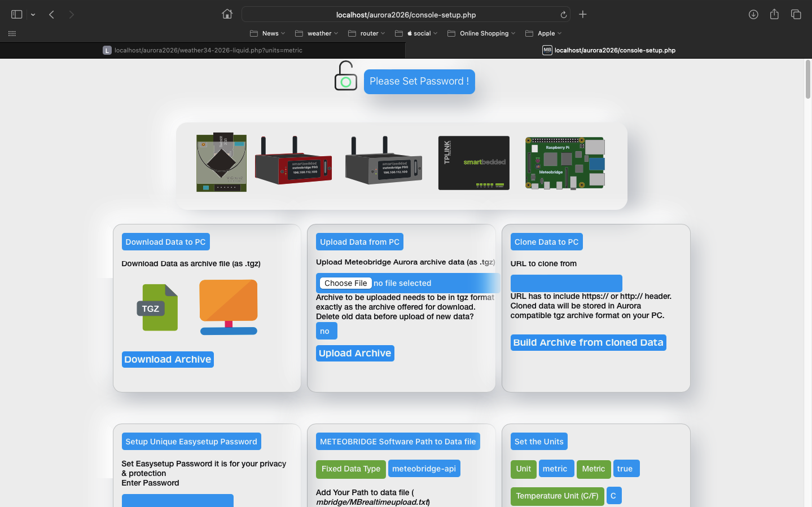Click the URL to clone from field
Image resolution: width=812 pixels, height=507 pixels.
click(x=566, y=283)
